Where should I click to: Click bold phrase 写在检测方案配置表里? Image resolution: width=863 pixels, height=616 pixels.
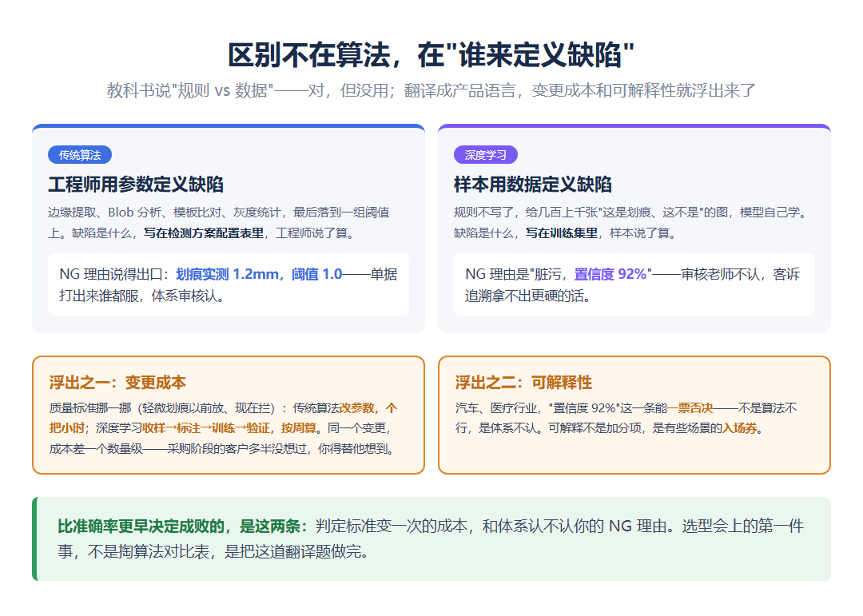click(x=204, y=233)
